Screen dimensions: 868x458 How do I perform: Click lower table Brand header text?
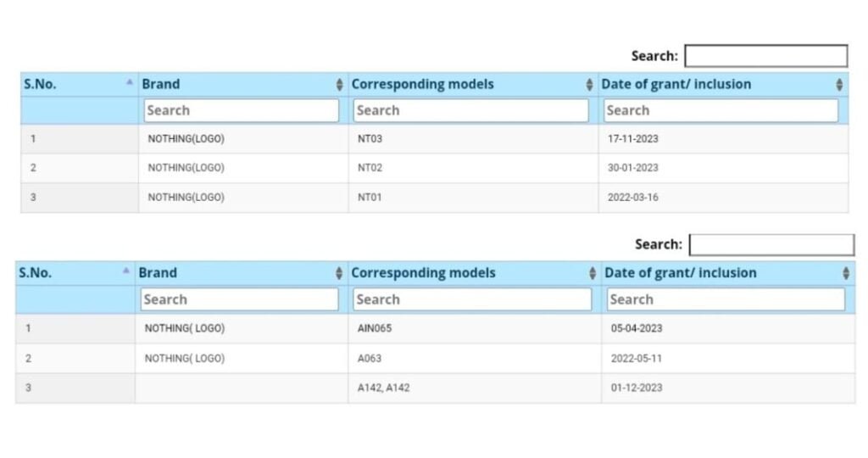158,273
